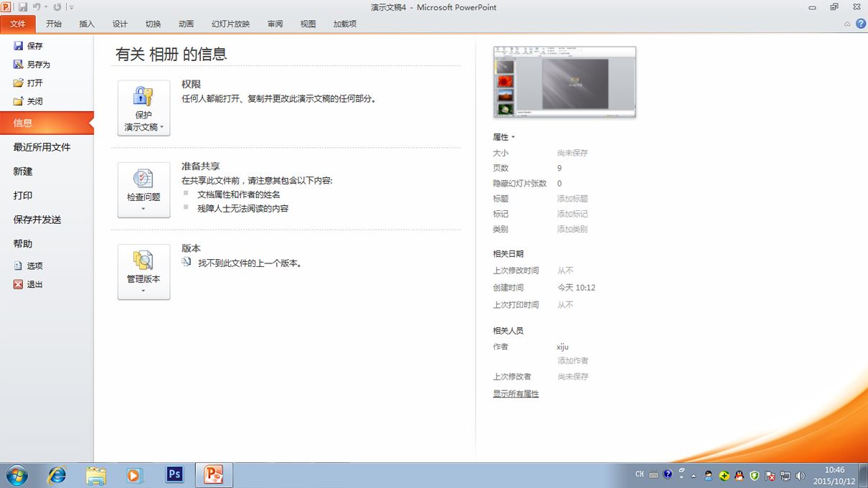Click the blue help question mark icon

(861, 24)
